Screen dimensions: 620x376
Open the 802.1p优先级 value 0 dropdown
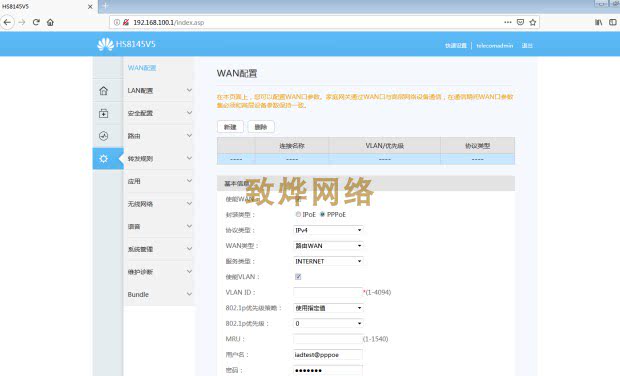[328, 323]
